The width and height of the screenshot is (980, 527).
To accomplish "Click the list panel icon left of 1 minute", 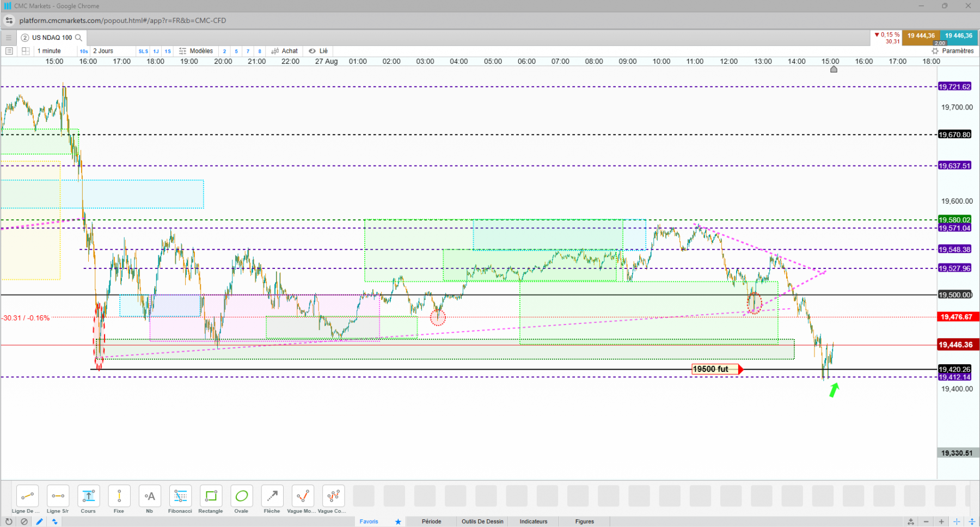I will tap(9, 51).
